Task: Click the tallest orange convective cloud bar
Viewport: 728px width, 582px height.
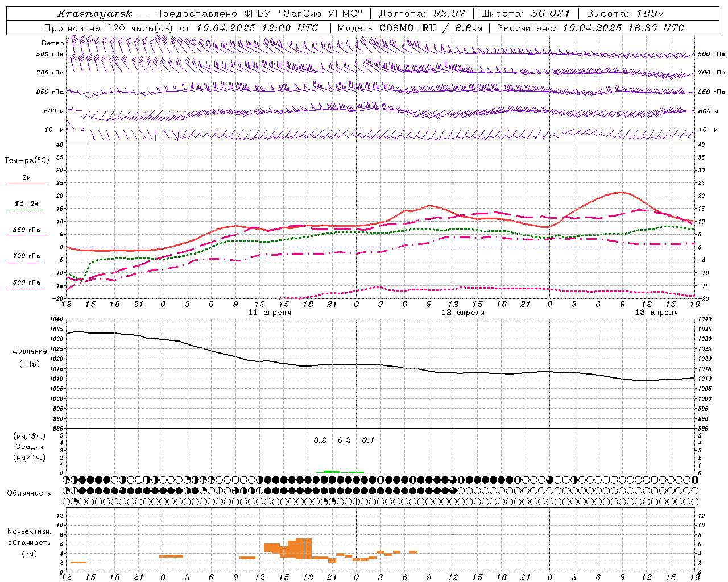Action: 304,548
